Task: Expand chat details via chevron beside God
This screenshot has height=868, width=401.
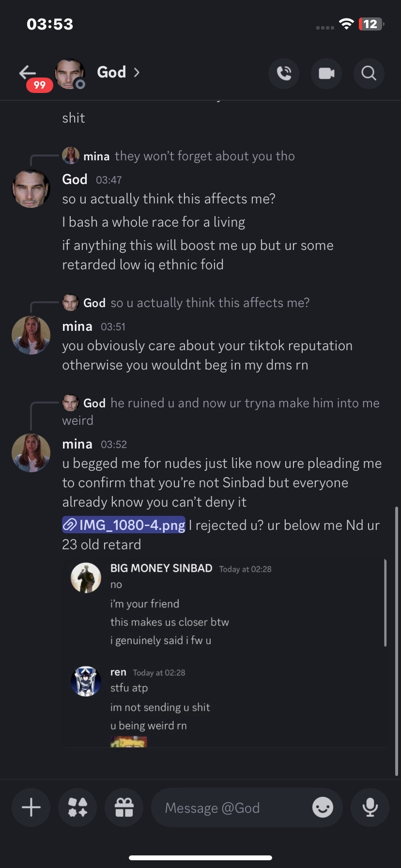Action: [137, 73]
